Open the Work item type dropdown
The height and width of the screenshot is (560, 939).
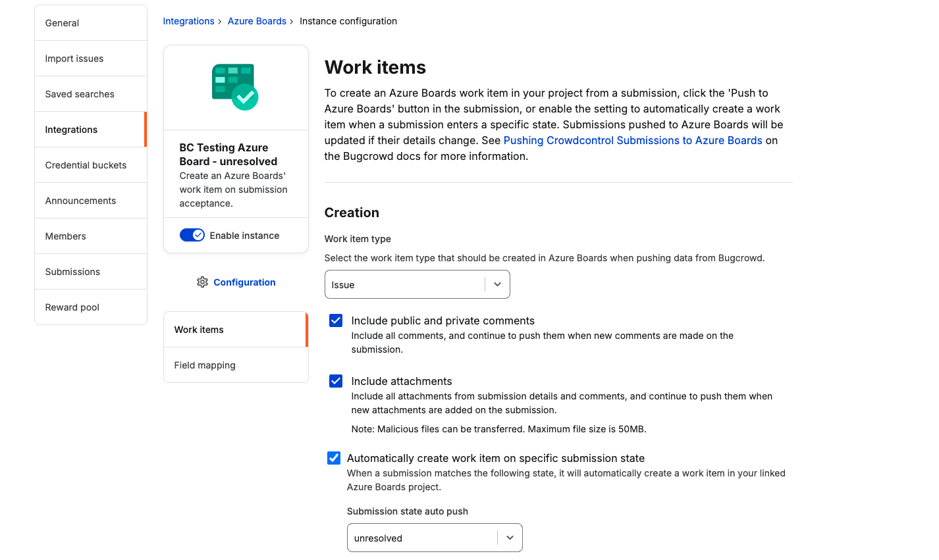(x=405, y=285)
